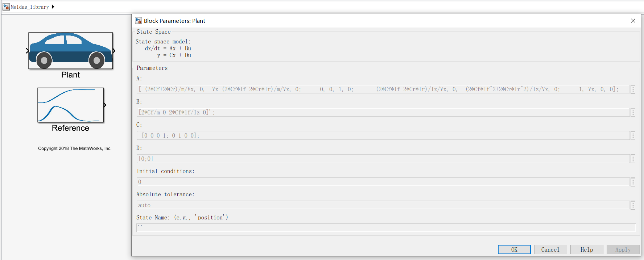Click the Apply button
644x260 pixels.
point(623,249)
